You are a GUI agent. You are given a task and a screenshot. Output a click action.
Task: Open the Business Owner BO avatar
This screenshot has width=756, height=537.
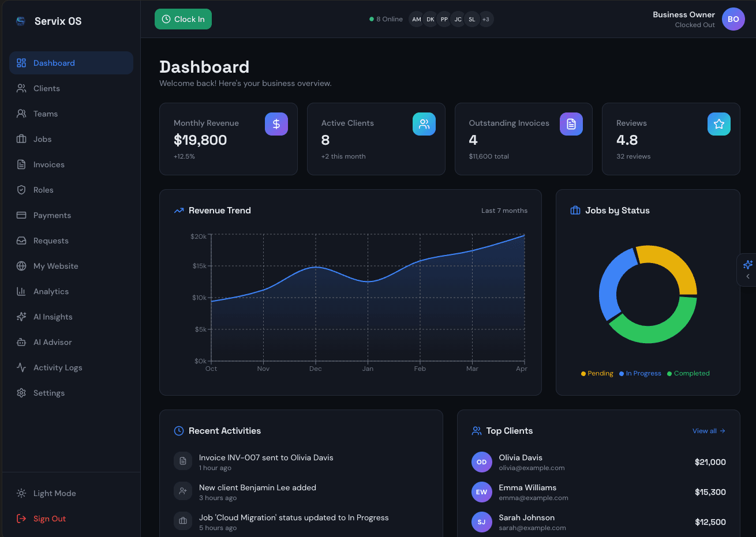point(733,19)
